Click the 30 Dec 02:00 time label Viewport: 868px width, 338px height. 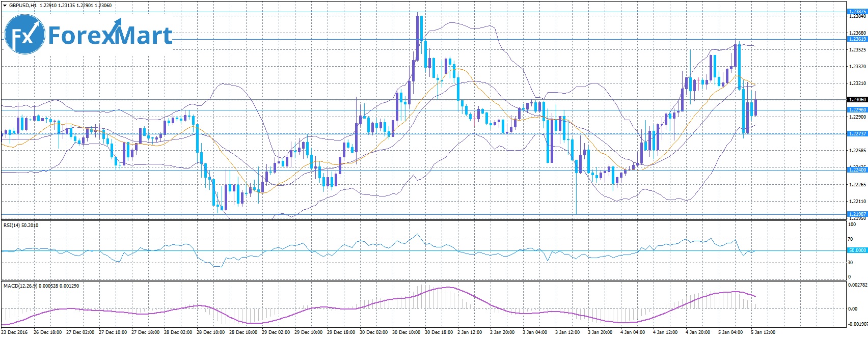click(373, 332)
